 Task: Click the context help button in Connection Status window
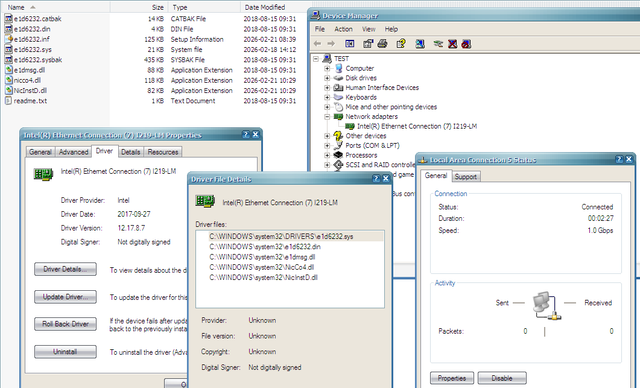click(x=619, y=159)
